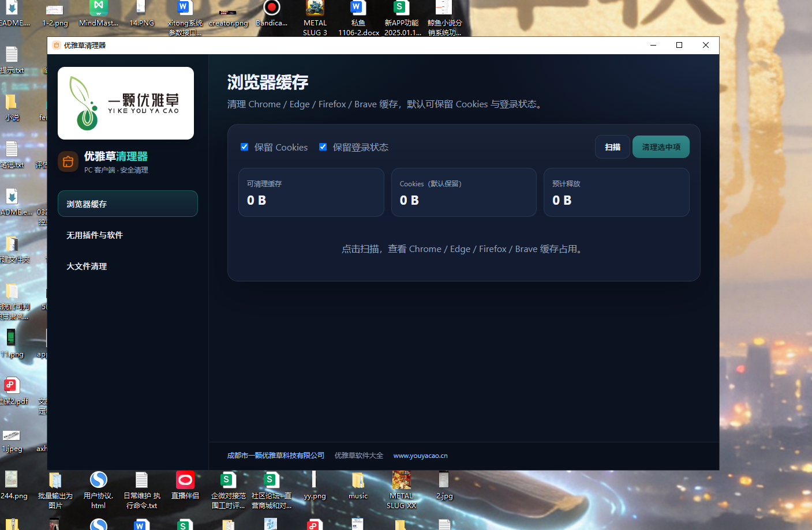Select the 鲸鱼小说分销系统 desktop file
812x530 pixels.
pos(444,17)
